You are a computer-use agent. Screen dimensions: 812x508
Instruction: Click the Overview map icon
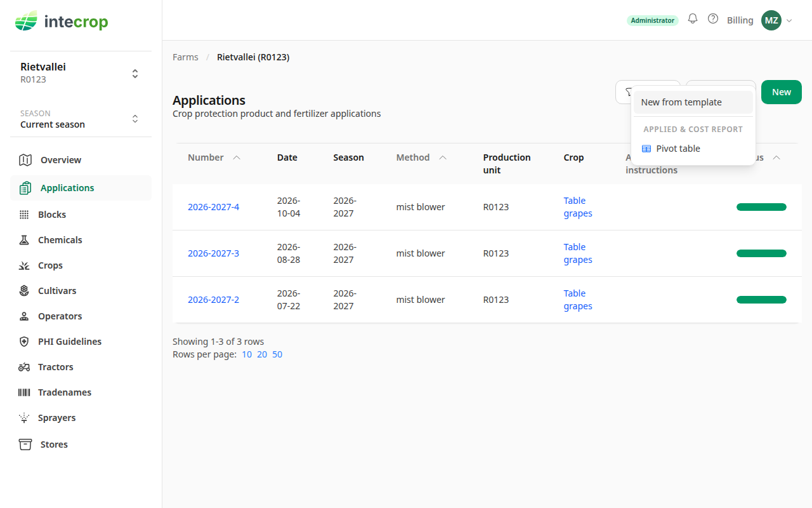25,160
